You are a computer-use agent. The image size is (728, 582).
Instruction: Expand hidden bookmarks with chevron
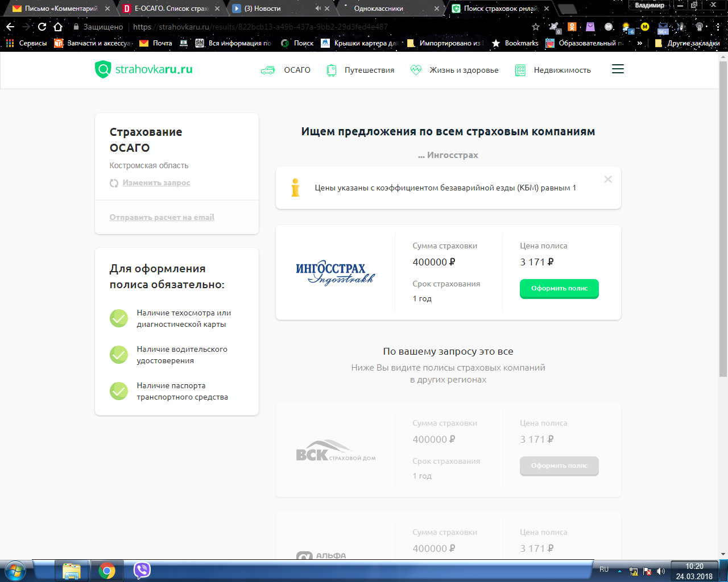pos(640,43)
